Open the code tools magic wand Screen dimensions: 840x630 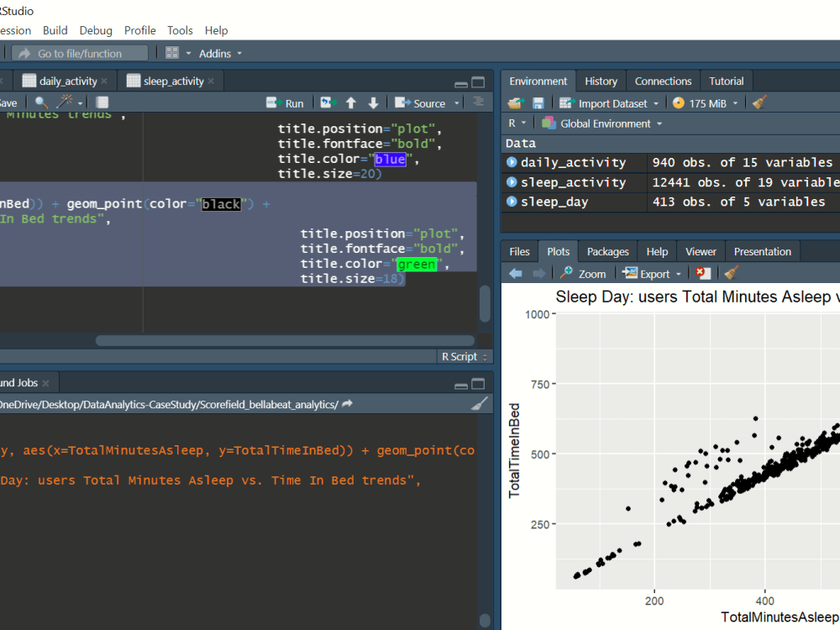click(65, 102)
